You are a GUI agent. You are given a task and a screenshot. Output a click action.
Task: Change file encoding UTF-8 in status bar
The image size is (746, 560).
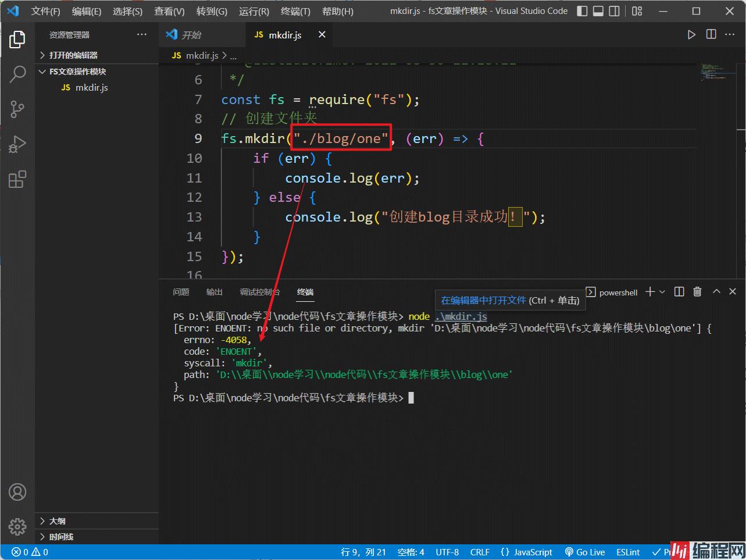(447, 552)
